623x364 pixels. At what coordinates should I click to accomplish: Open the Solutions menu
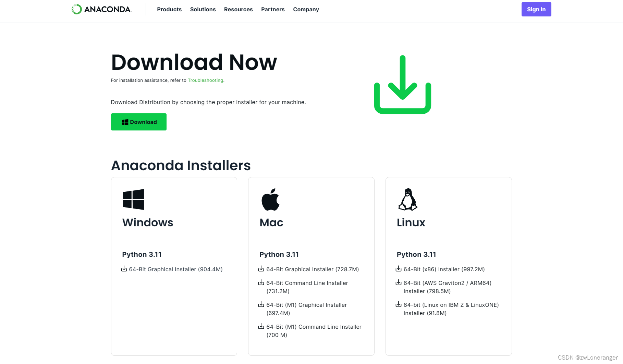[203, 9]
